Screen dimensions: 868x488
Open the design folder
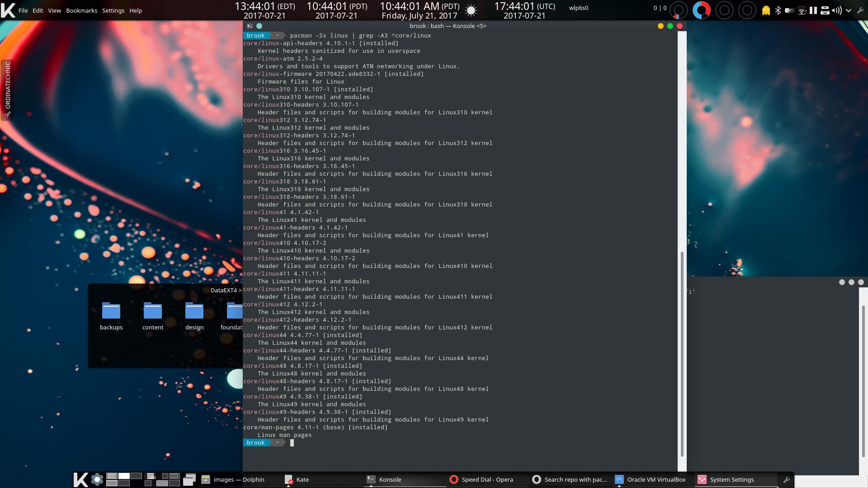click(194, 316)
